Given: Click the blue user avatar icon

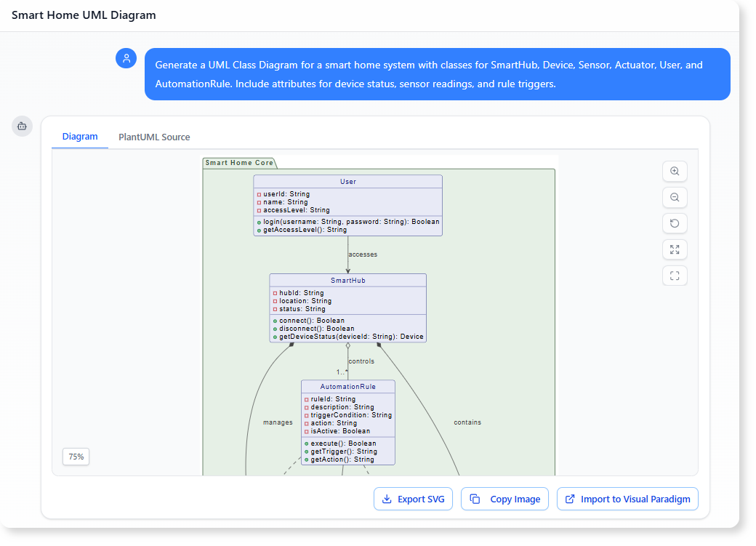Looking at the screenshot, I should (126, 57).
